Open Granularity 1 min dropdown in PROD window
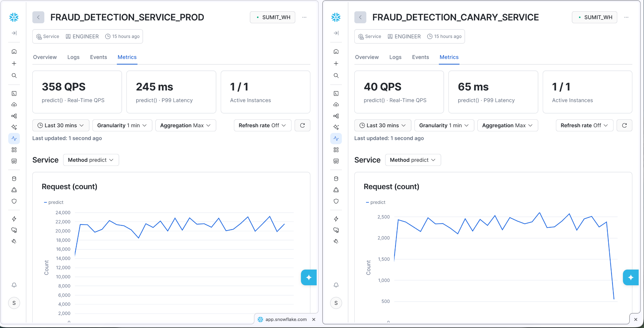The image size is (644, 328). click(x=122, y=125)
